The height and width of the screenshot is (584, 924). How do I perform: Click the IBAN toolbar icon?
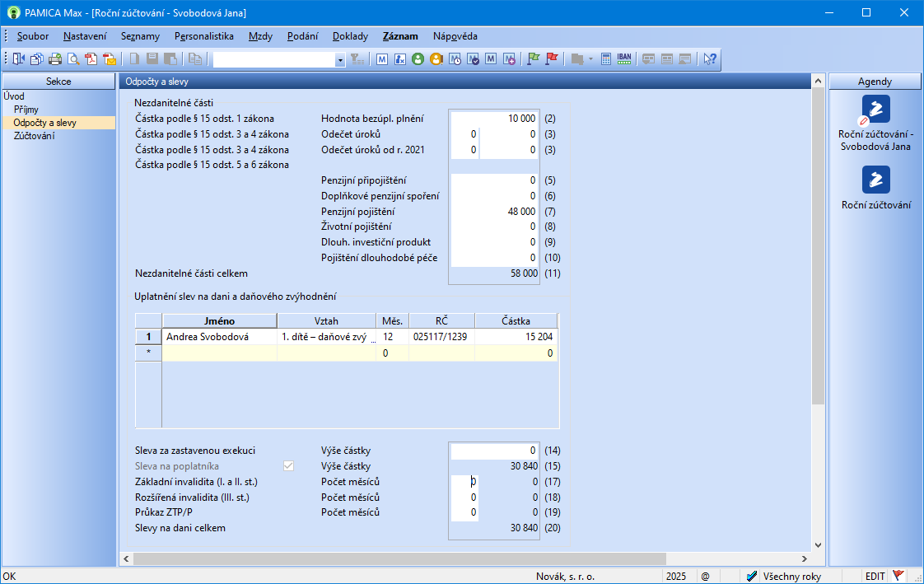tap(624, 58)
